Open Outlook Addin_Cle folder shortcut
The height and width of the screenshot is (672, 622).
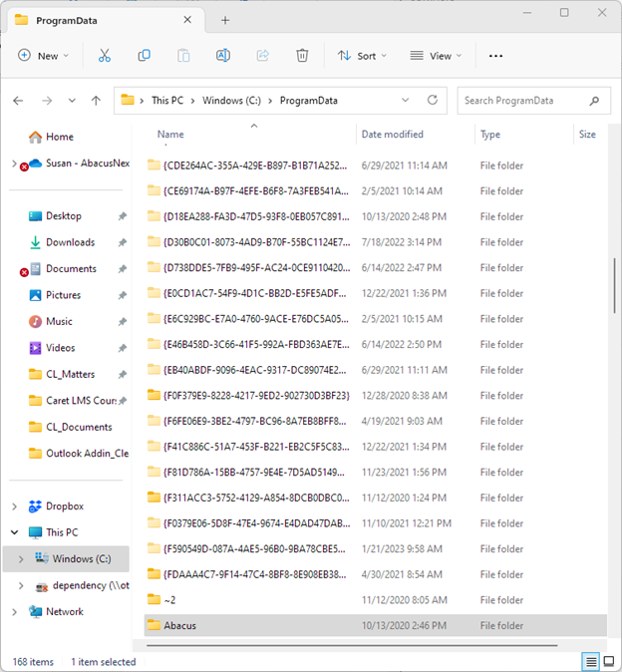point(79,454)
